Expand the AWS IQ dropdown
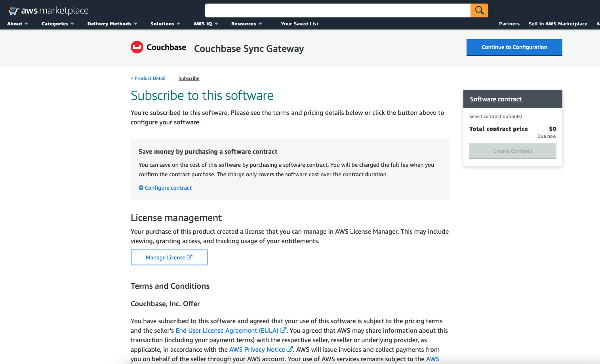Screen dimensions: 600x364 point(206,24)
